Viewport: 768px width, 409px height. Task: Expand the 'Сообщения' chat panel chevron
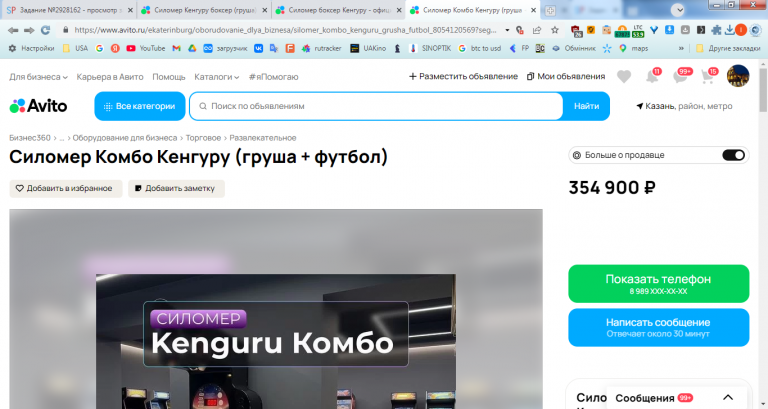coord(728,397)
